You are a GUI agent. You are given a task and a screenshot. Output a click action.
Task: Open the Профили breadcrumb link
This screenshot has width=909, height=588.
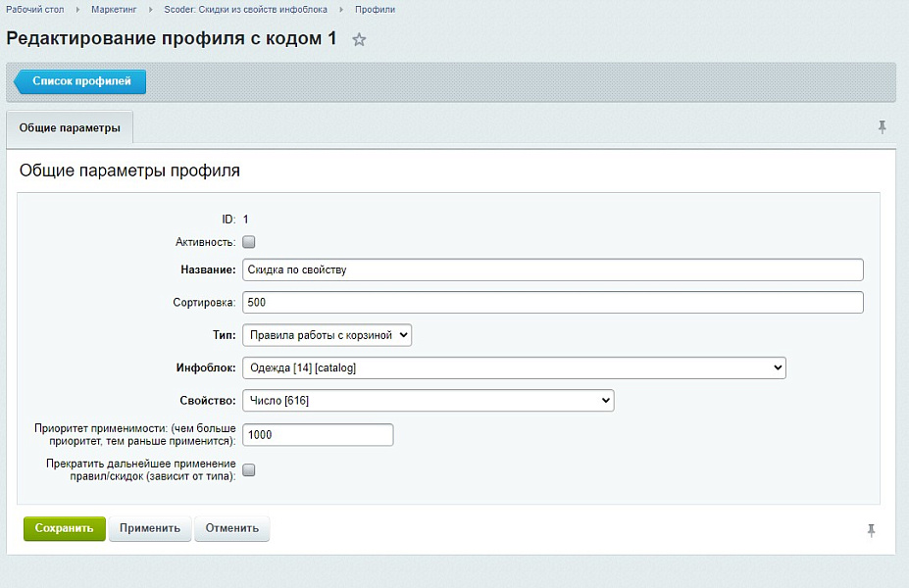pyautogui.click(x=376, y=9)
